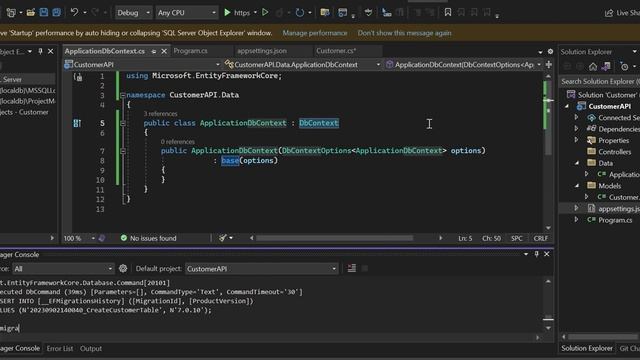
Task: Collapse the Data folder in Solution Explorer
Action: [577, 163]
